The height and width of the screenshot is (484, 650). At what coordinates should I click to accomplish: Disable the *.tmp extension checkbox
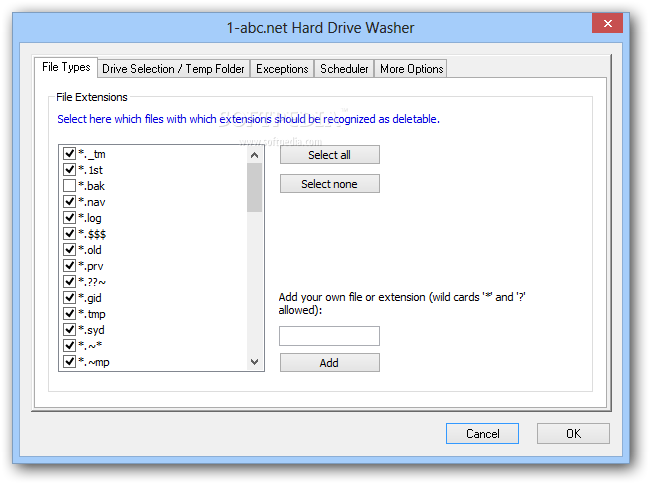click(x=69, y=314)
